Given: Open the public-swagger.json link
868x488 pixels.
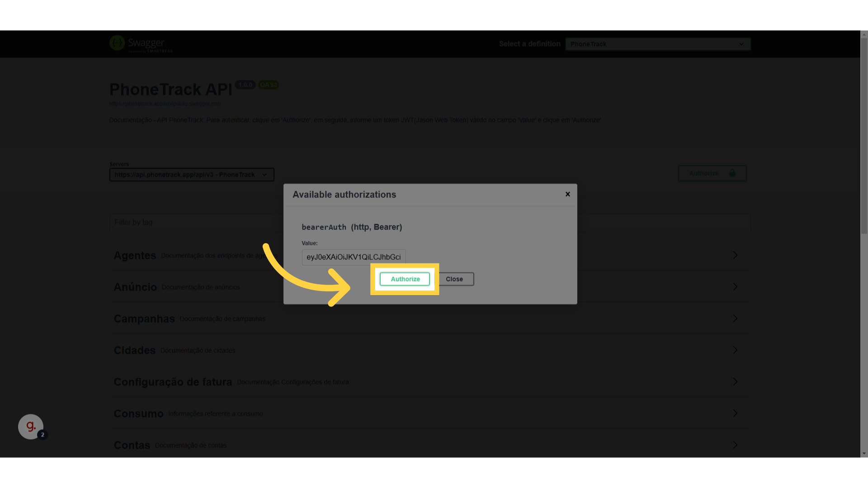Looking at the screenshot, I should [x=165, y=103].
